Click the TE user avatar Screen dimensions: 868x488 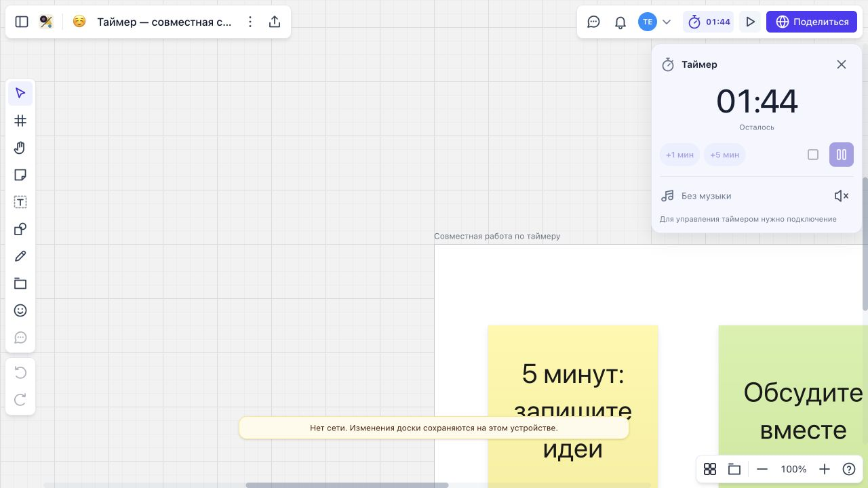tap(648, 22)
